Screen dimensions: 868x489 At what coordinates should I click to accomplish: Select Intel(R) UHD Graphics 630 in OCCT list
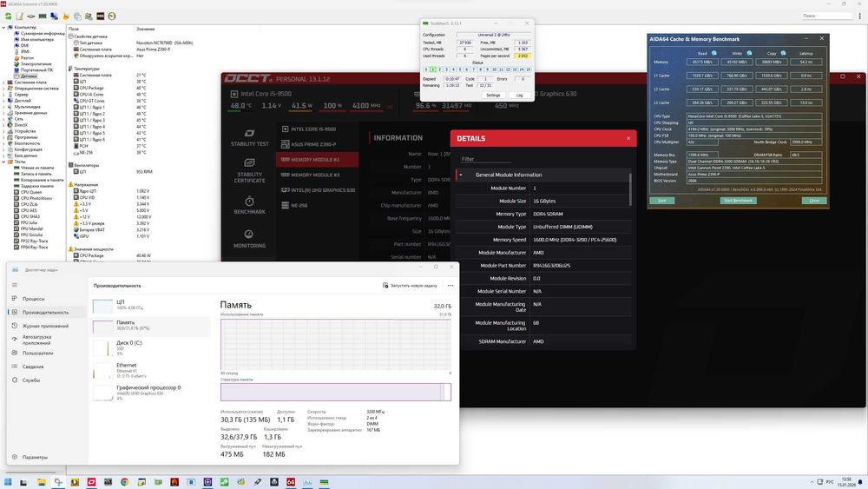pyautogui.click(x=318, y=190)
